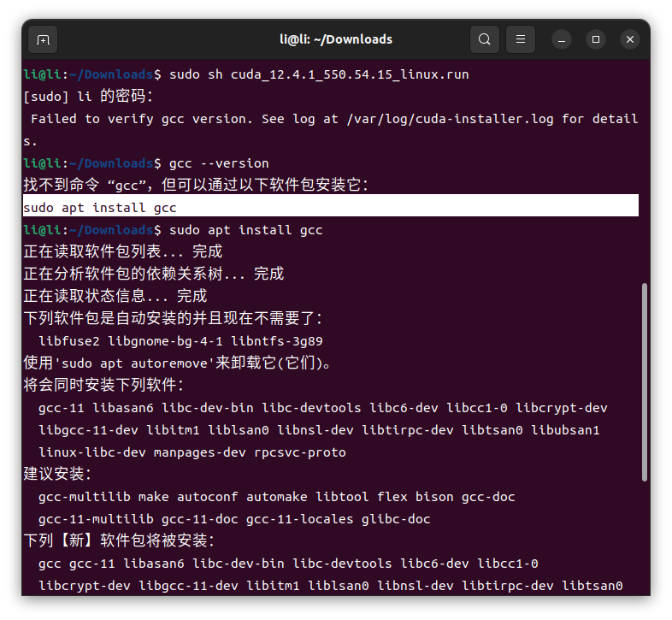
Task: Click the terminal vertical scrollbar
Action: coord(644,382)
